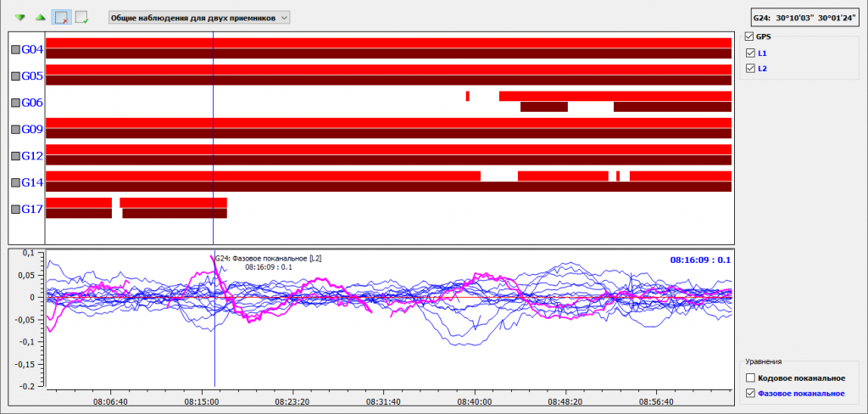Open the Общие наблюдения для двух приемников dropdown
Viewport: 868px width, 414px height.
[199, 17]
